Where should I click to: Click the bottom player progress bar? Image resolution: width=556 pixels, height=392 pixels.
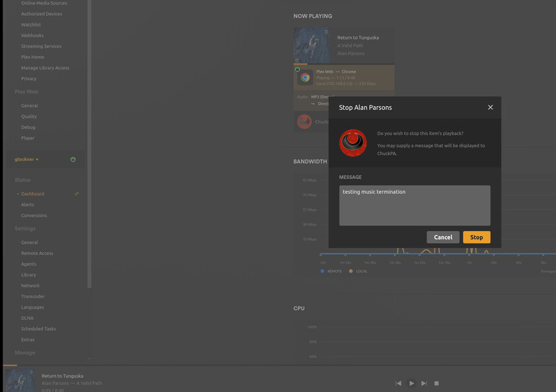click(279, 365)
